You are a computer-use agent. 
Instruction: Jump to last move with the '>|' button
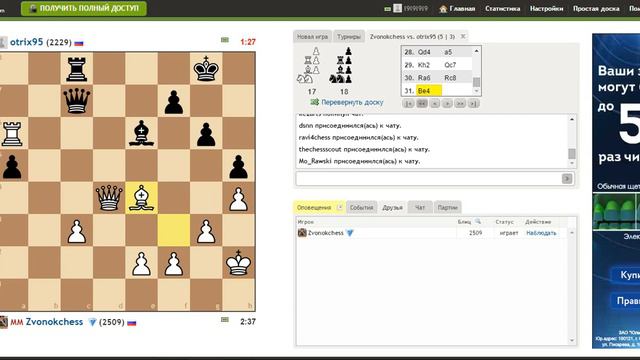click(473, 104)
